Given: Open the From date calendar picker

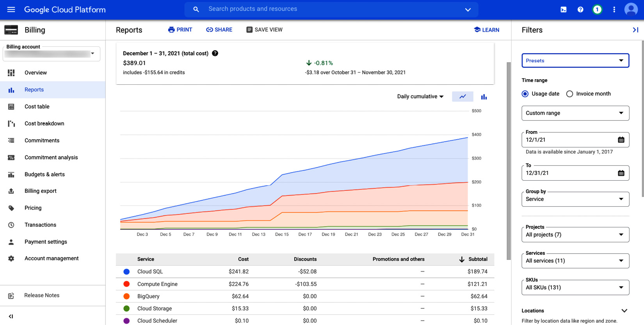Looking at the screenshot, I should coord(621,140).
